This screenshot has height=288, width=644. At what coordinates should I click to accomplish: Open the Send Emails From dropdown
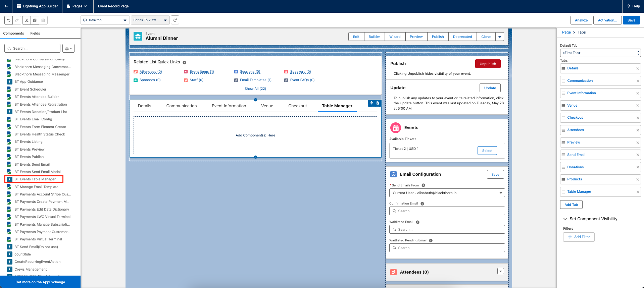447,193
